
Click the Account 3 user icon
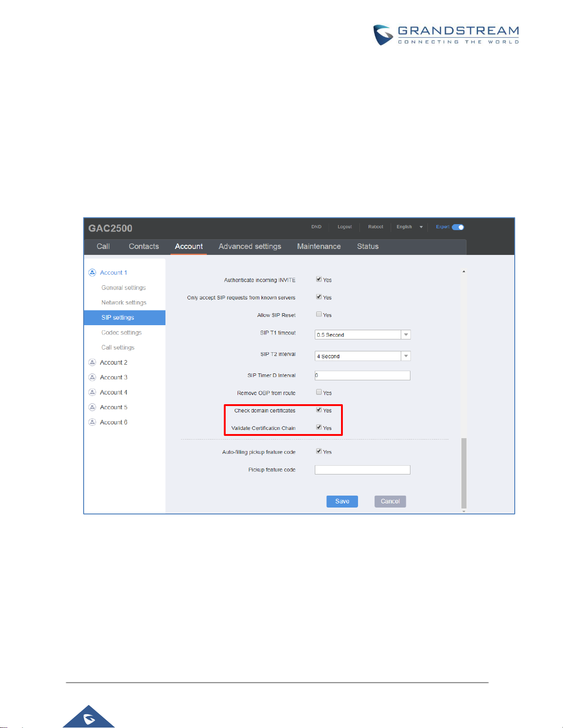[92, 377]
